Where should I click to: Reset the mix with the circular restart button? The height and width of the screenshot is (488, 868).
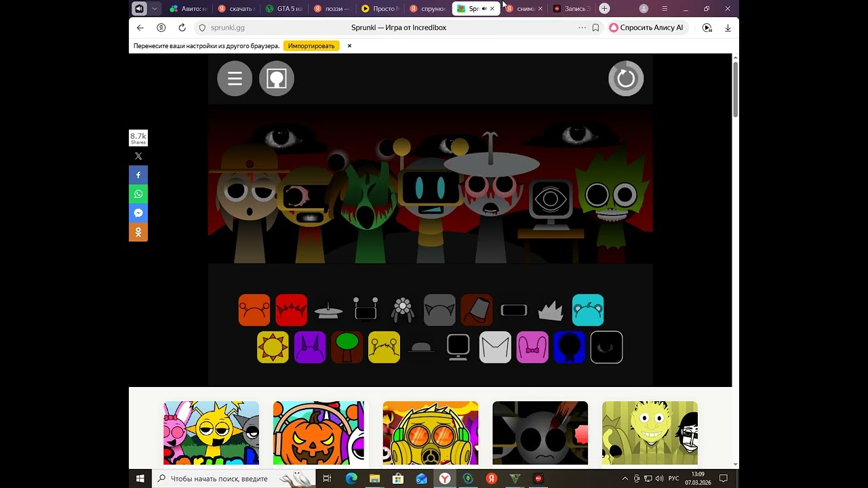pos(626,79)
